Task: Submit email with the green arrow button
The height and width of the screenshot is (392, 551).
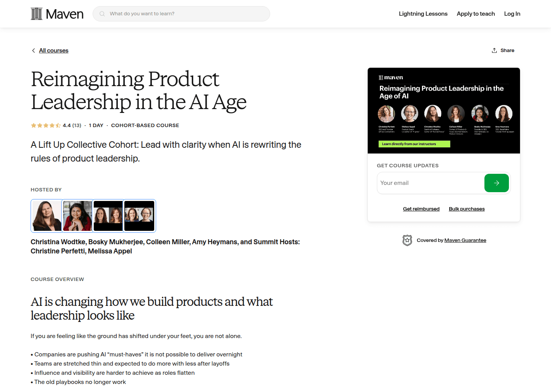Action: point(496,183)
